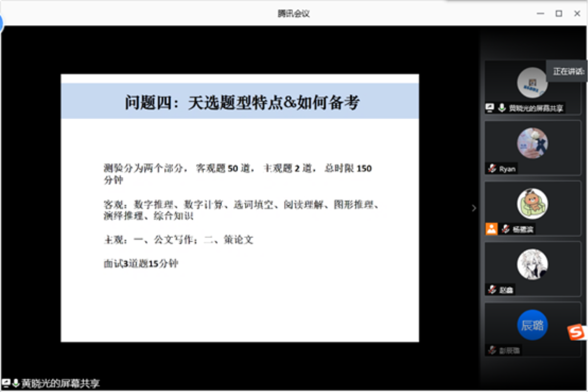Maximize the 腾讯会议 window

point(558,14)
